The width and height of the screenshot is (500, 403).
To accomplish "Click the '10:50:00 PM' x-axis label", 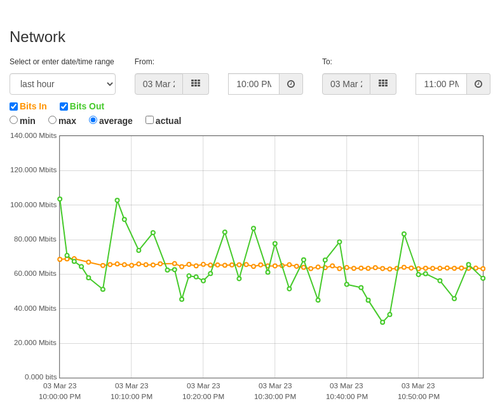I will [418, 397].
